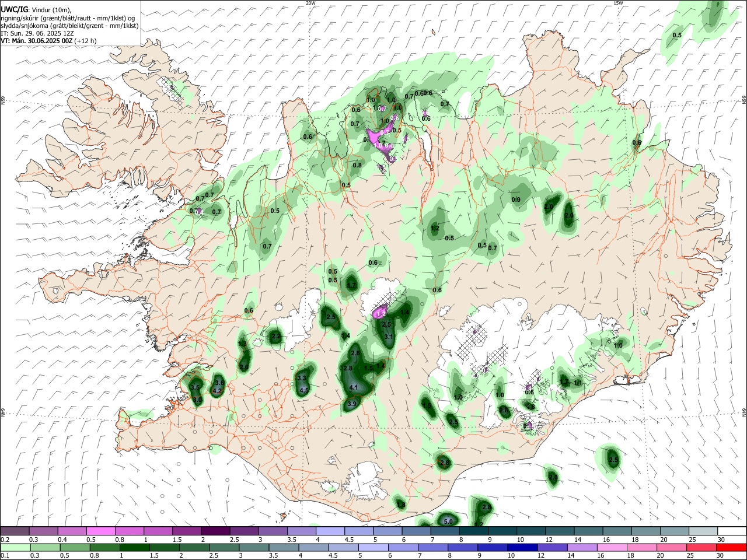Click the 3.3 precipitation value on the map
The image size is (747, 560).
[x=302, y=379]
